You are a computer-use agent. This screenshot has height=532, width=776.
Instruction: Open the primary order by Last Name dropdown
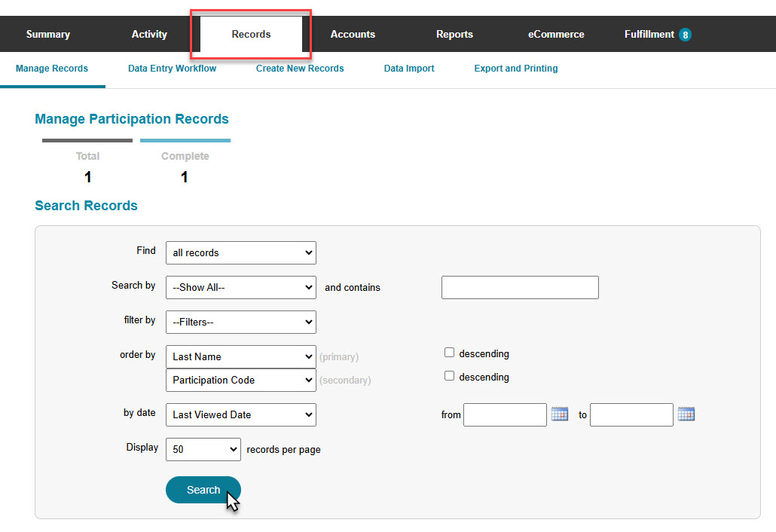click(x=241, y=357)
